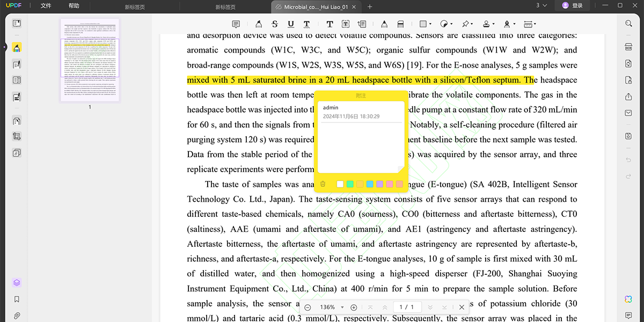This screenshot has width=644, height=322.
Task: Select the sticky note comment tool
Action: coord(236,24)
